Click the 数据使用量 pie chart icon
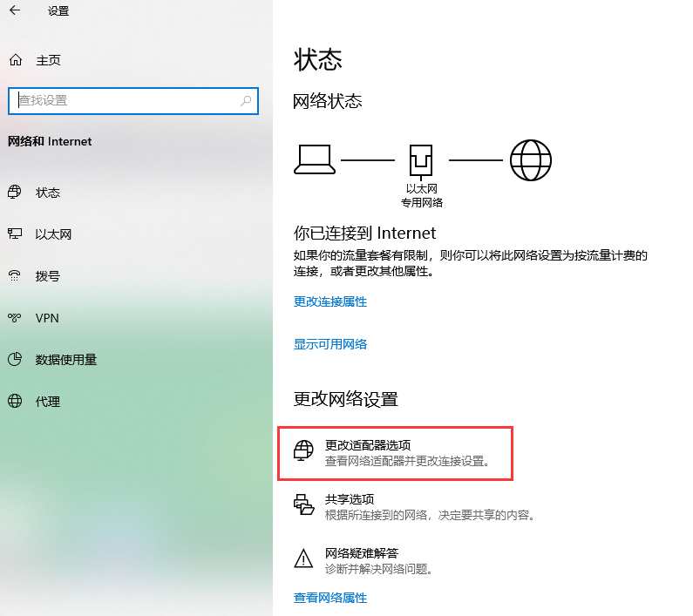This screenshot has width=693, height=616. click(x=15, y=359)
